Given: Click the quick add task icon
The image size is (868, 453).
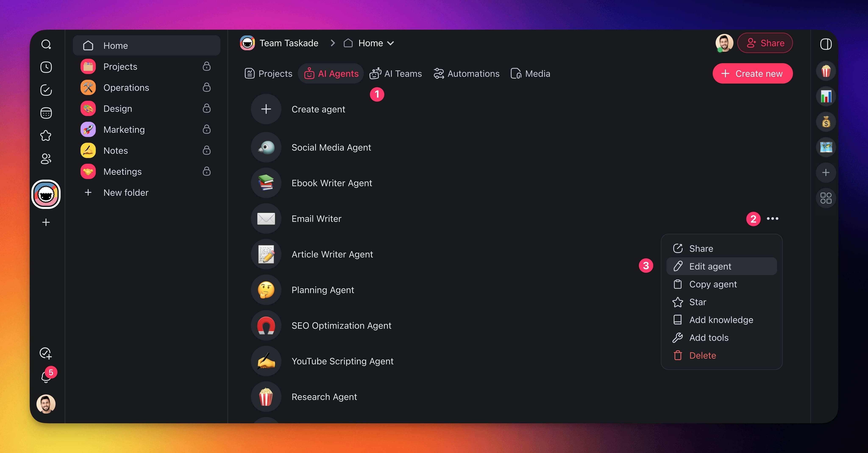Looking at the screenshot, I should click(46, 353).
